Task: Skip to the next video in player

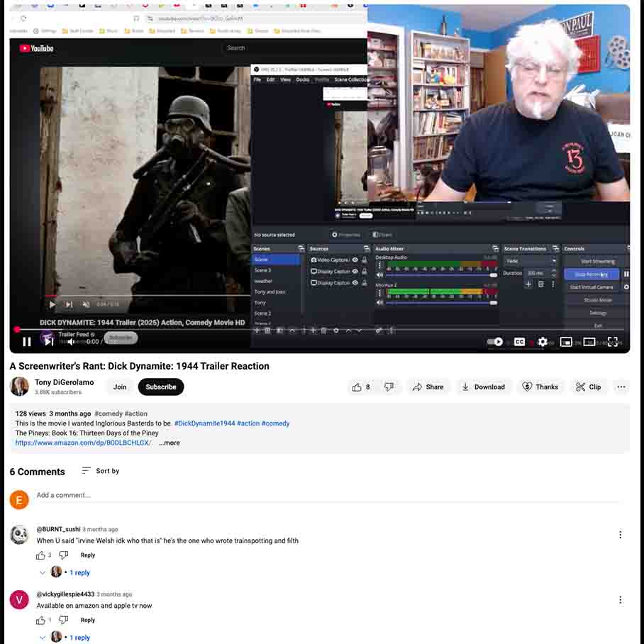Action: (x=49, y=342)
